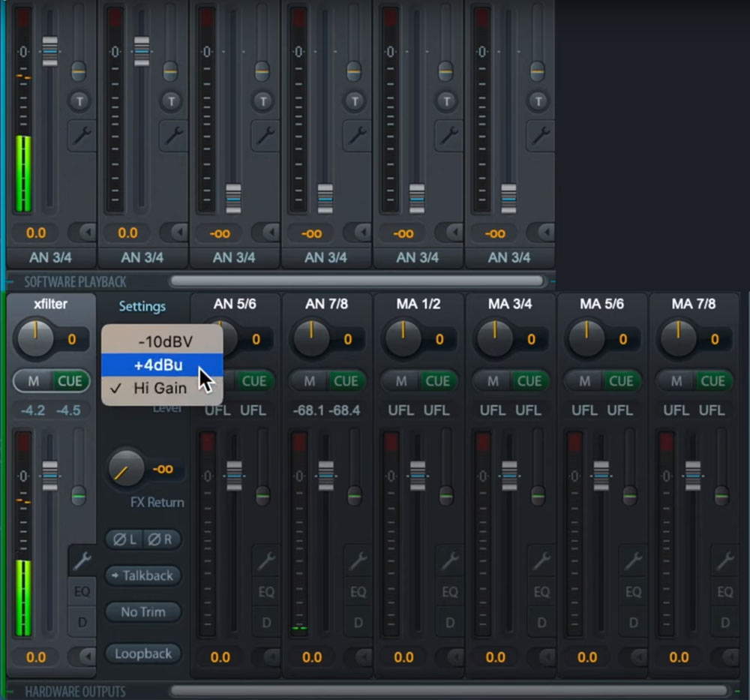This screenshot has width=750, height=700.
Task: Click the MA 3/4 output volume fader
Action: point(509,476)
